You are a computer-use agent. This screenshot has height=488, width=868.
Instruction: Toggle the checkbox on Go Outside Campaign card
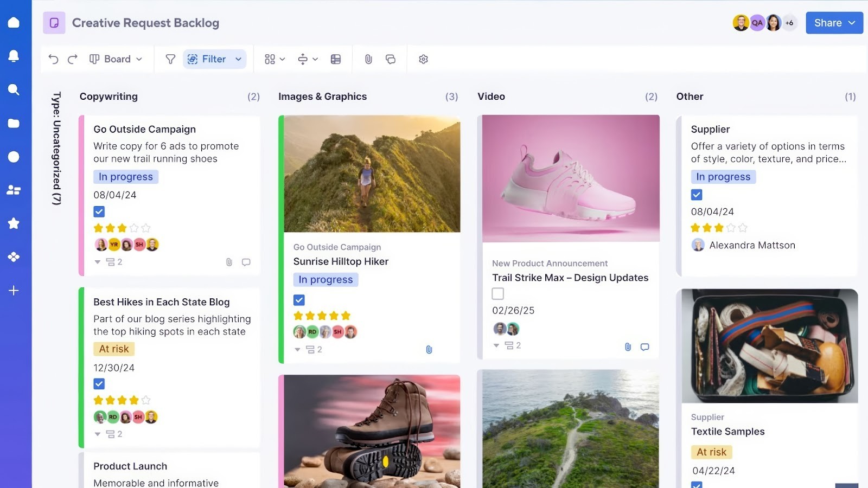pyautogui.click(x=99, y=211)
